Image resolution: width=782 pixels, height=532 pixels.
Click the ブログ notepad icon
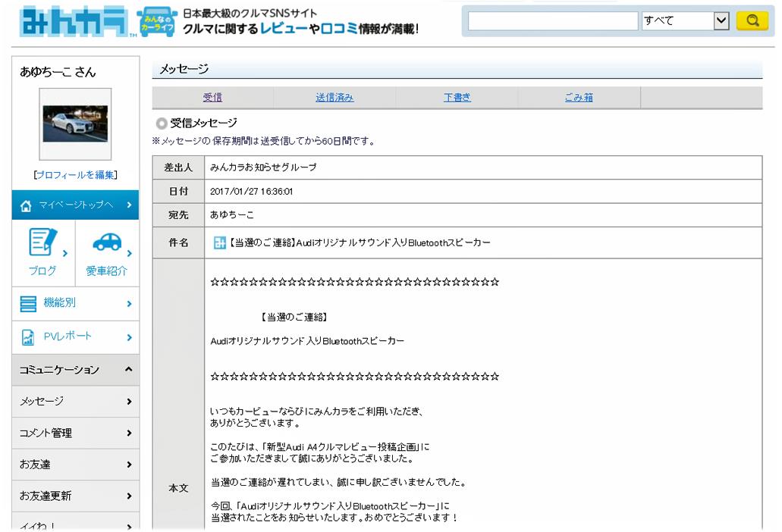(42, 242)
